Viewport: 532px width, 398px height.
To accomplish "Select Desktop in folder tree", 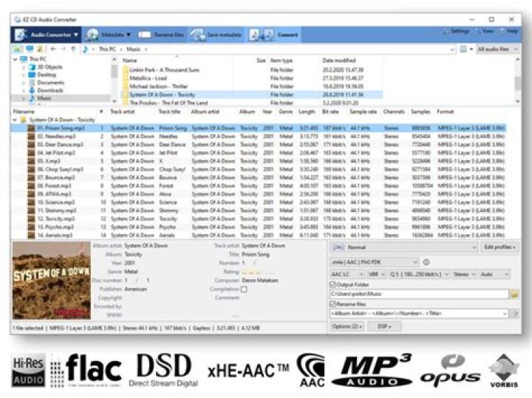I will pos(47,75).
